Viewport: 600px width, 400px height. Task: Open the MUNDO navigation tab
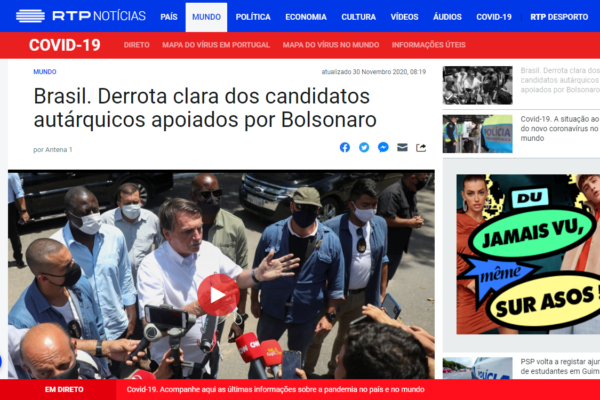206,17
